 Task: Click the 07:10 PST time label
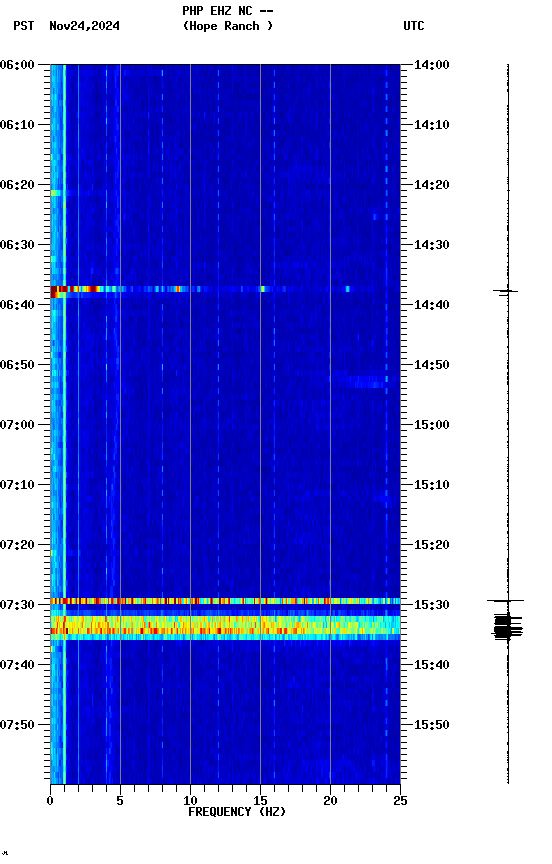[17, 485]
